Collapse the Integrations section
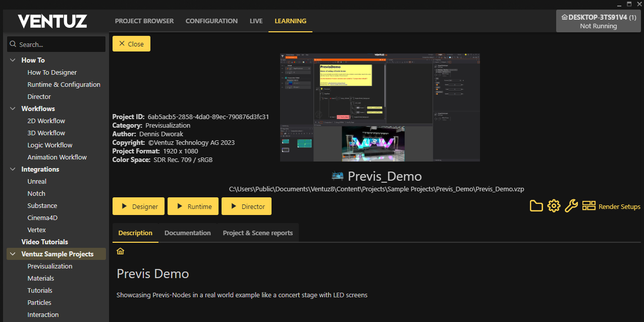This screenshot has height=322, width=644. [x=13, y=169]
